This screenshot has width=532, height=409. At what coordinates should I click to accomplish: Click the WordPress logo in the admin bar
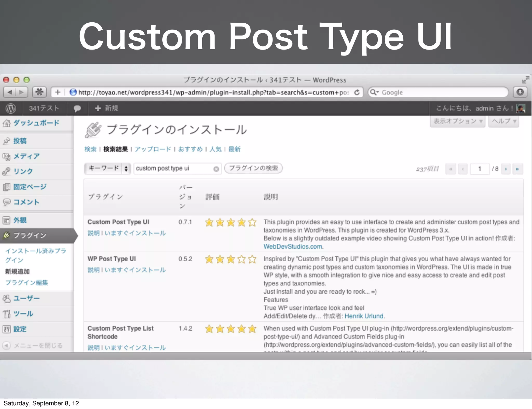pyautogui.click(x=11, y=108)
